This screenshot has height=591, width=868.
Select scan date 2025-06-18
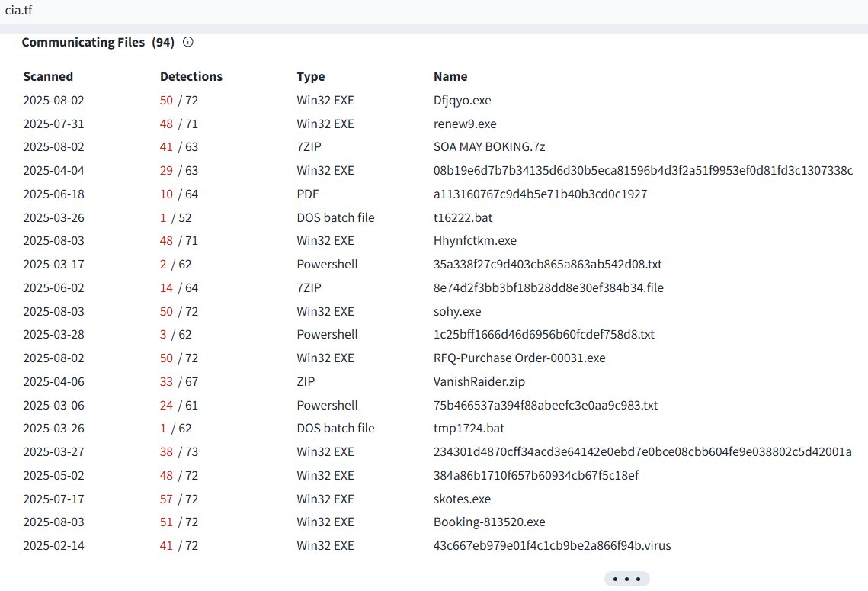[x=53, y=194]
